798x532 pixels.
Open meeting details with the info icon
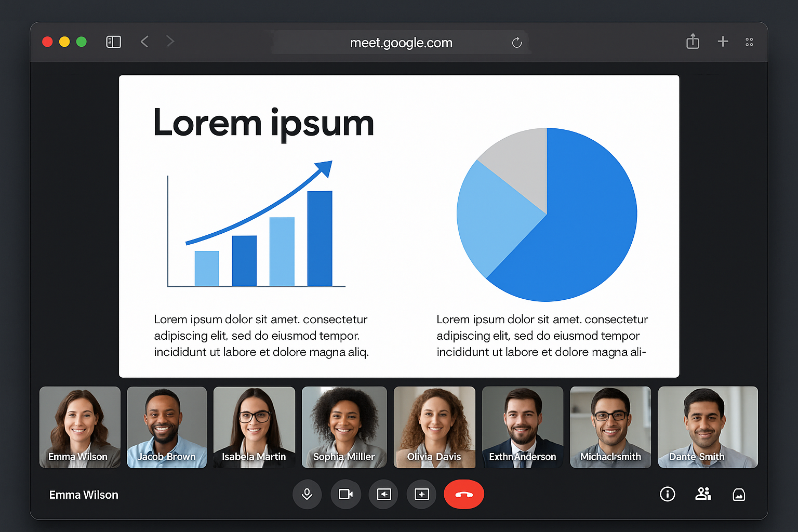pyautogui.click(x=668, y=494)
